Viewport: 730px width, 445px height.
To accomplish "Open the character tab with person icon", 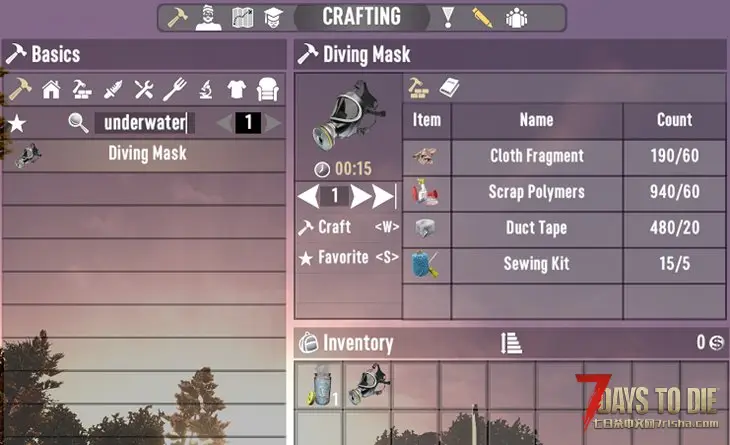I will coord(208,18).
